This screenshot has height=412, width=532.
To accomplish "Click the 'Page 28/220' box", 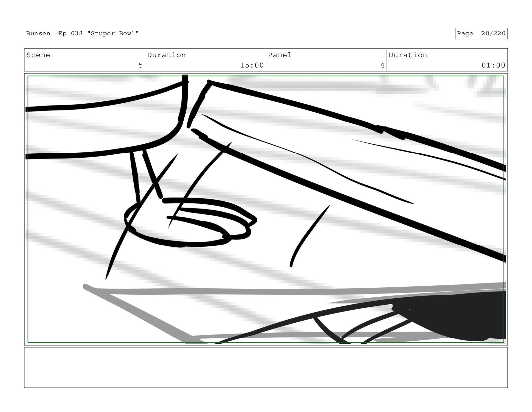I will pos(481,34).
